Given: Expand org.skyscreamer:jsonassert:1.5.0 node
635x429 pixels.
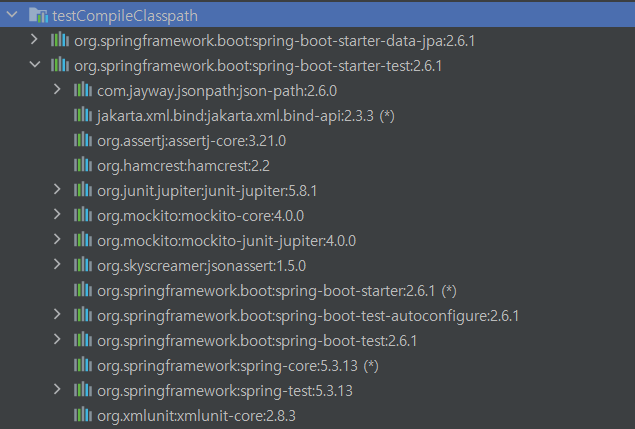Looking at the screenshot, I should (x=57, y=265).
